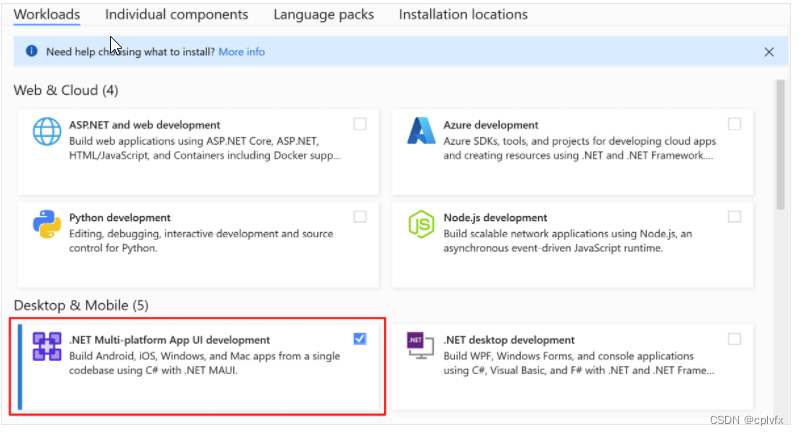Screen dimensions: 799x435
Task: Click the Azure development logo icon
Action: [x=422, y=132]
